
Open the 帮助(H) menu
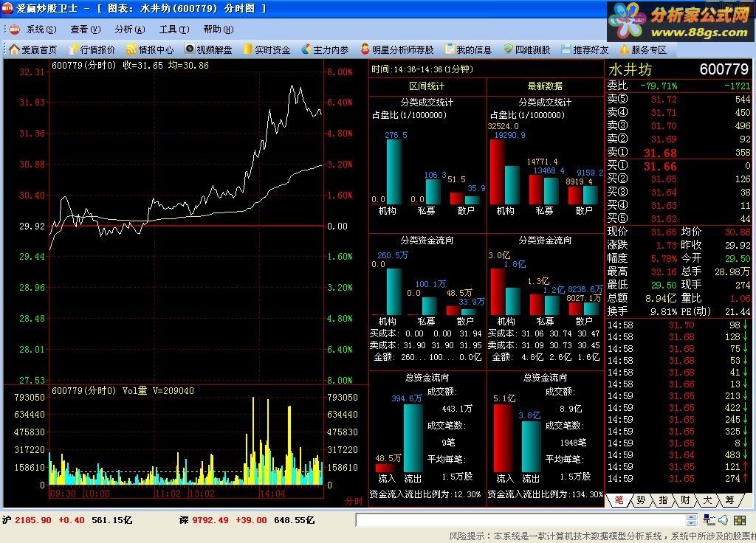tap(219, 30)
